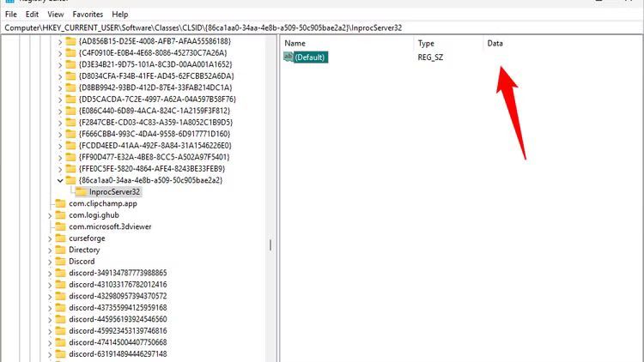
Task: Click the com.clipchamp.app folder icon
Action: pyautogui.click(x=60, y=203)
